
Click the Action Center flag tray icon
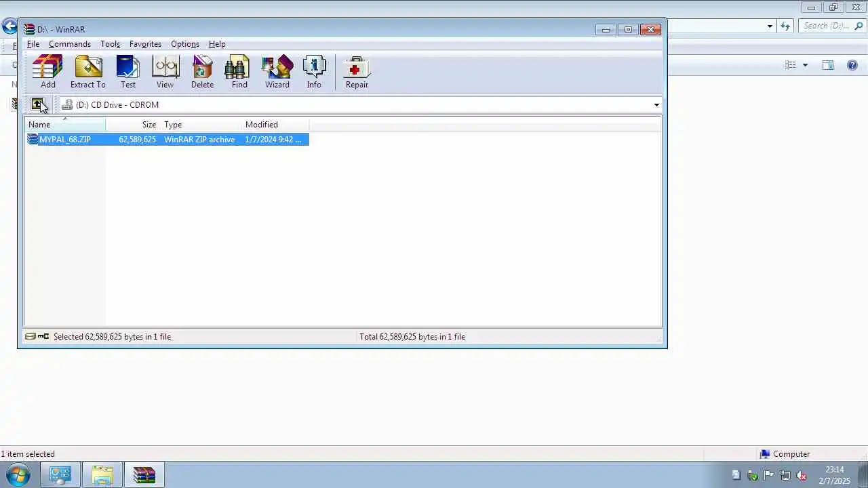768,475
